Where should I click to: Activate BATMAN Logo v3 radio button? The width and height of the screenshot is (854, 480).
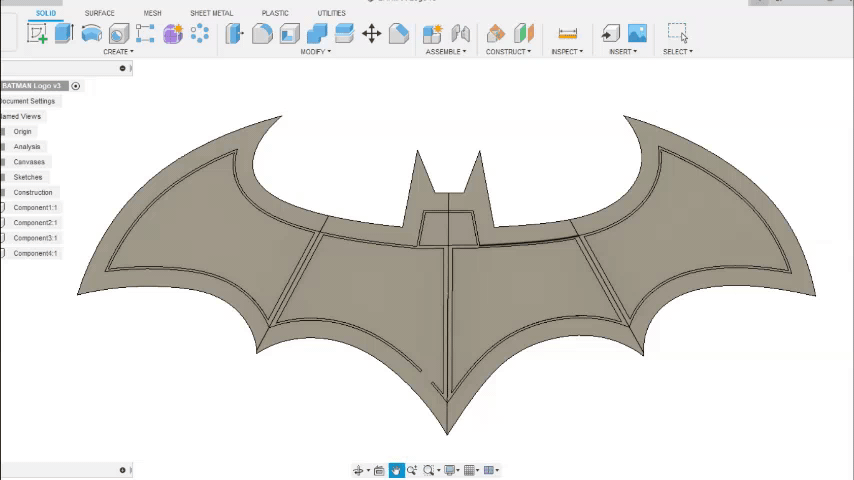tap(76, 86)
